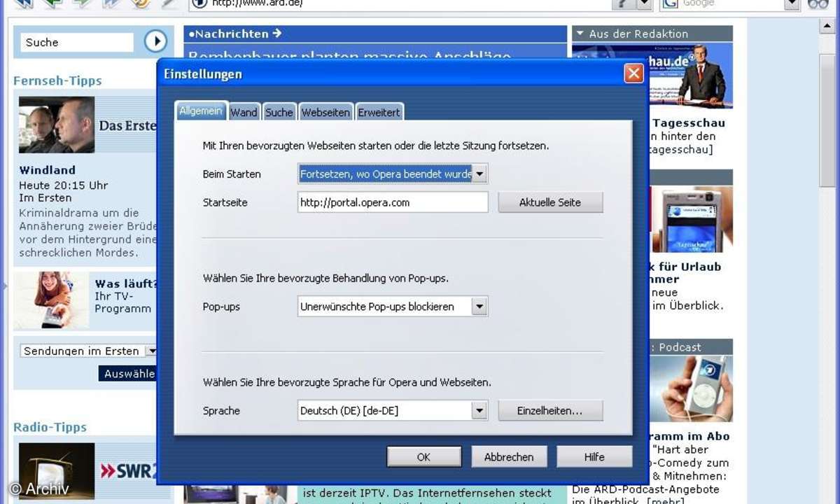The height and width of the screenshot is (504, 840).
Task: Click the round search go arrow icon
Action: tap(155, 42)
